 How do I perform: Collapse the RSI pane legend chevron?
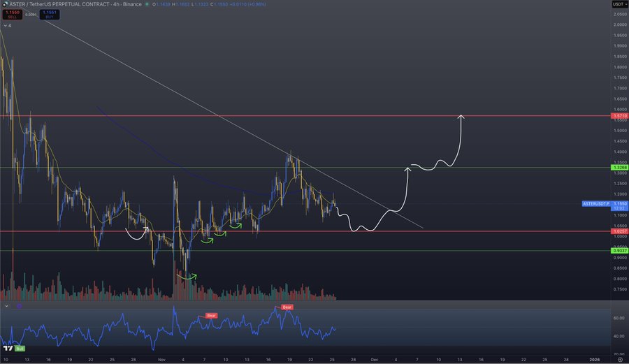coord(6,306)
